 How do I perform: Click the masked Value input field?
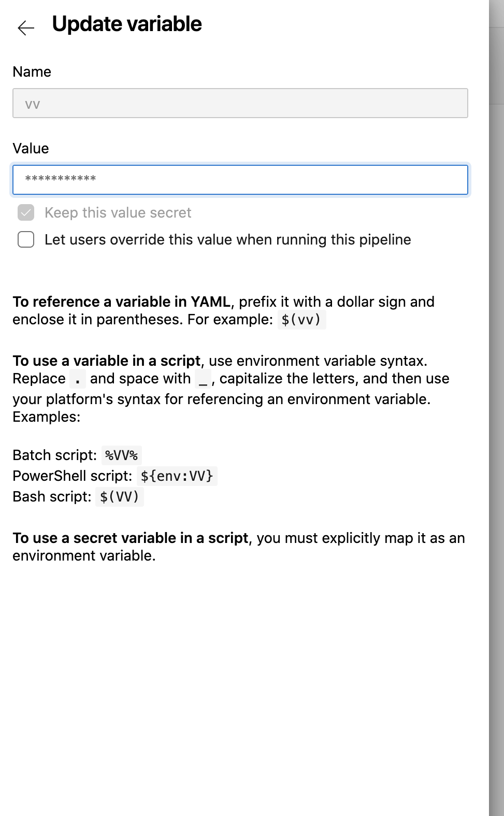[240, 180]
